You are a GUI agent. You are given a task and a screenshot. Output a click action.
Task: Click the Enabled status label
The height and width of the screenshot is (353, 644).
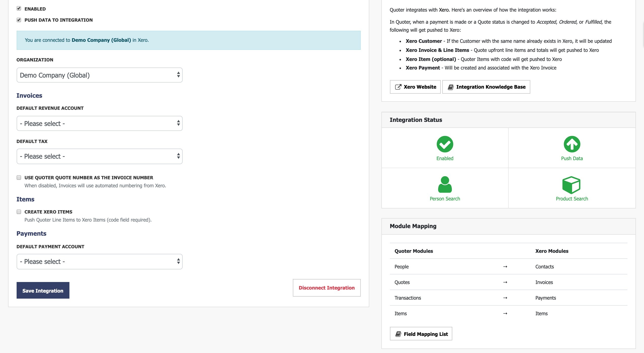[x=445, y=158]
